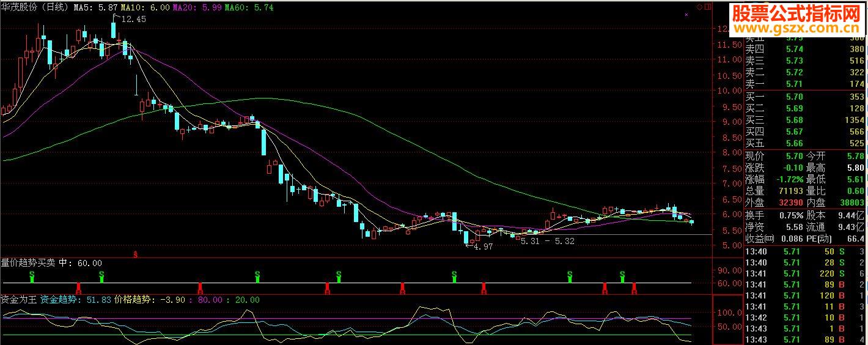Click the diamond icon above the price axis
868x345 pixels.
tap(700, 7)
